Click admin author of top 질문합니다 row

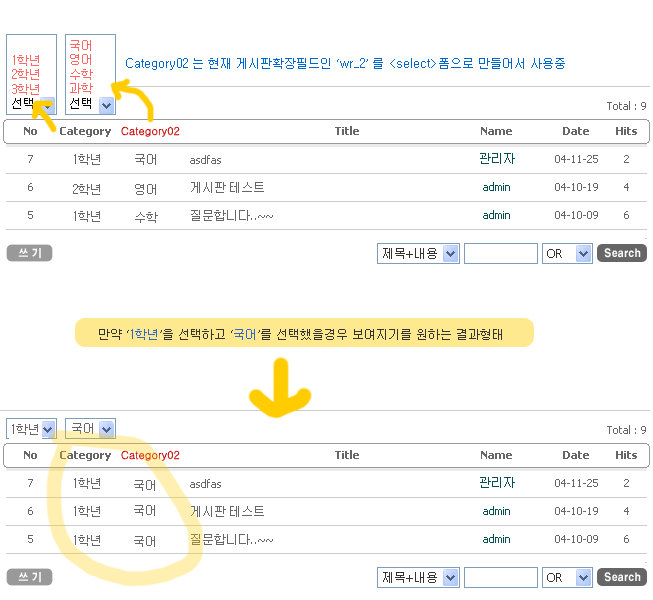496,215
